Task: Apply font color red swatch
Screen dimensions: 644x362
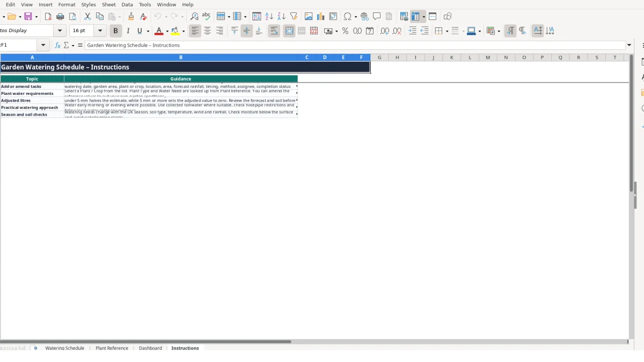Action: click(x=158, y=31)
